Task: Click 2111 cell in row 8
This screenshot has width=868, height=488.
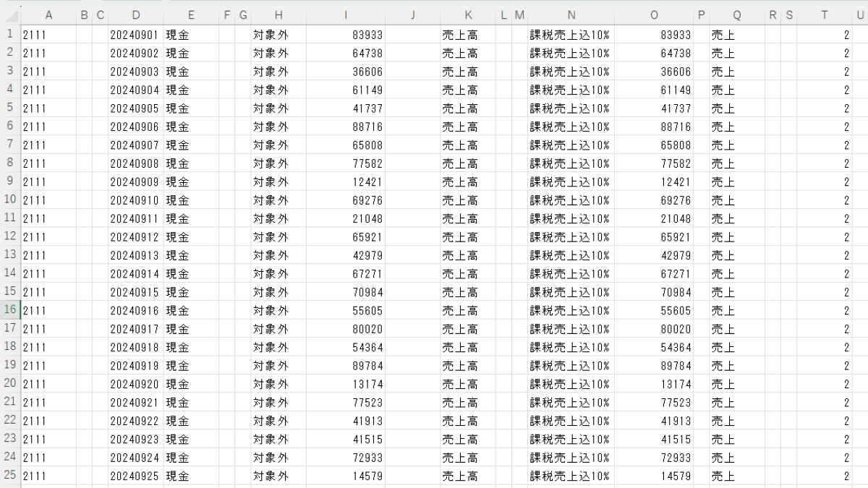Action: 48,163
